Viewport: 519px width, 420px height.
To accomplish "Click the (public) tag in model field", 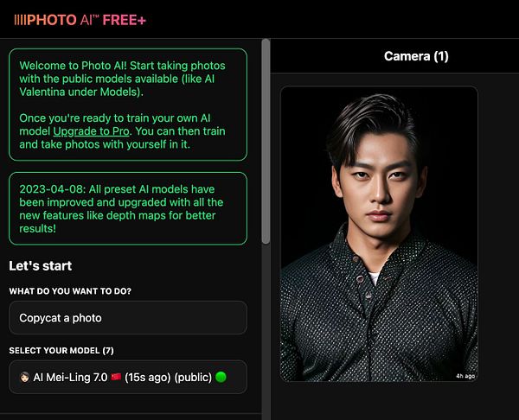I will pos(193,377).
